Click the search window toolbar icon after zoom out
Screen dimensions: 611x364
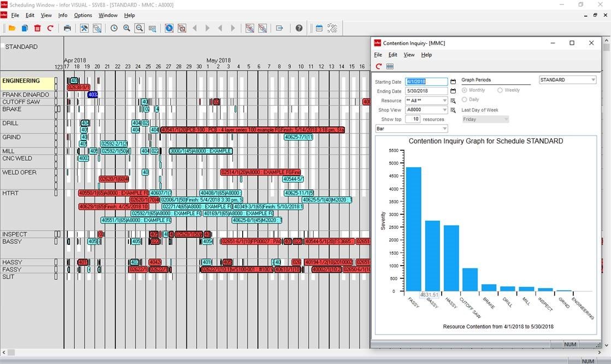coord(152,28)
